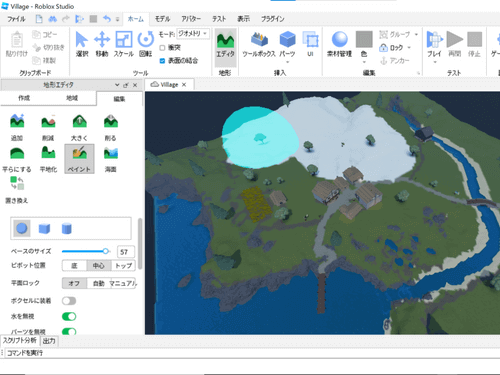The width and height of the screenshot is (500, 375).
Task: Click the 貼り付け (Paste) clipboard icon
Action: 17,44
